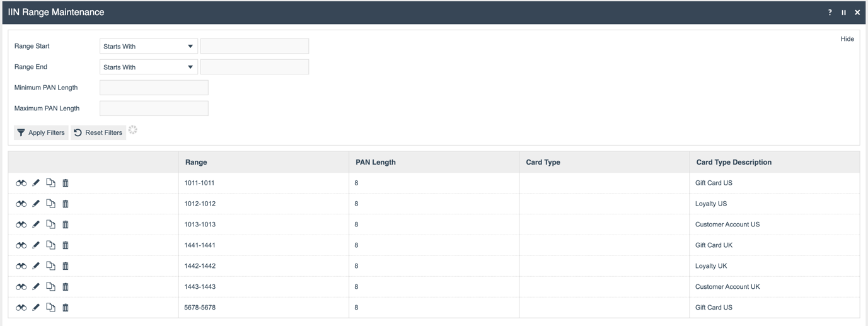Viewport: 868px width, 326px height.
Task: Edit the 1441-1441 Gift Card UK row
Action: (x=36, y=245)
